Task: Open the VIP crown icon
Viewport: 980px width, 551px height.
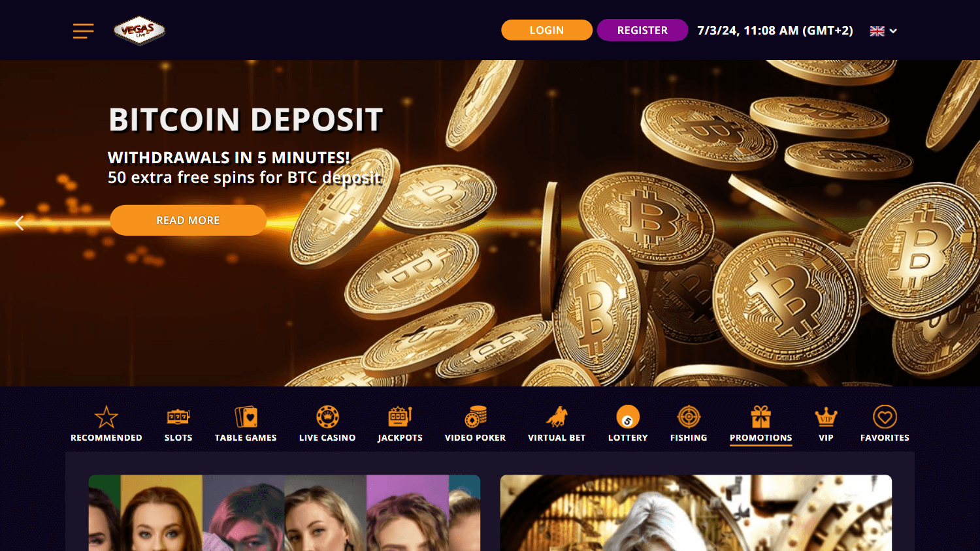Action: [826, 417]
